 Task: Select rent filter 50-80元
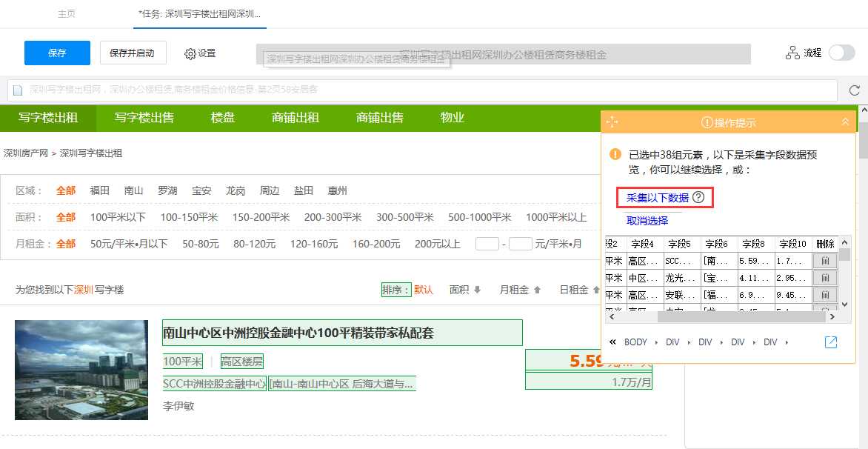pos(201,244)
